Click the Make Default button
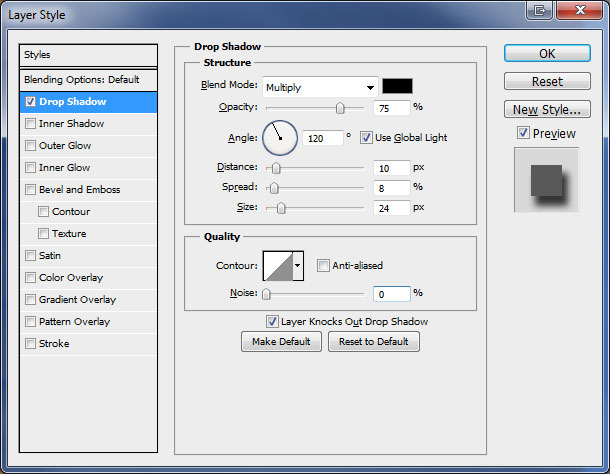 coord(281,342)
